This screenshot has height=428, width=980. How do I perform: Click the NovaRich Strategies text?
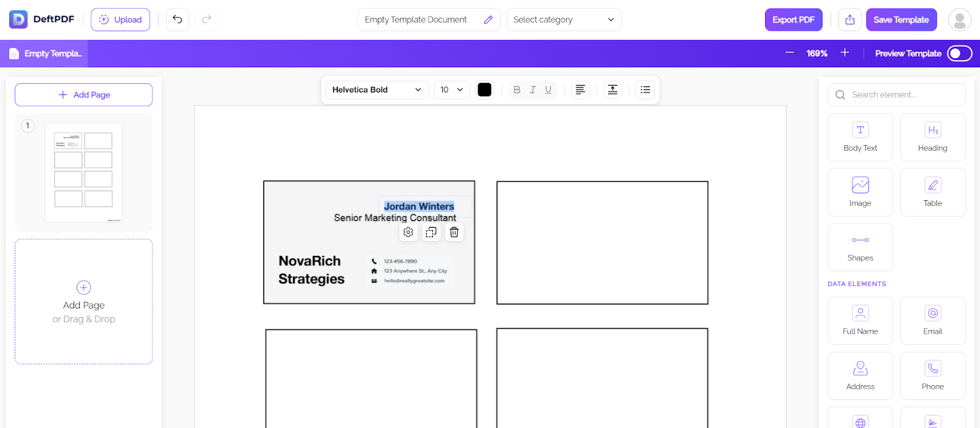point(311,270)
